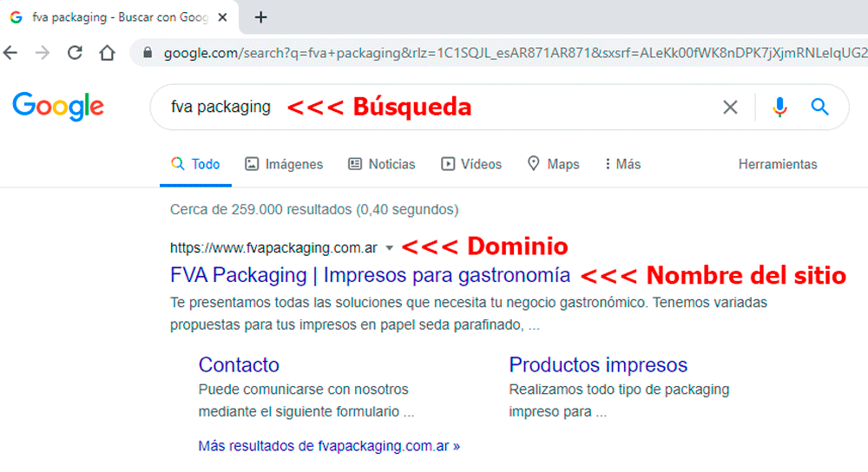Expand arrow next to fvapackaging domain
Image resolution: width=868 pixels, height=472 pixels.
pos(389,248)
